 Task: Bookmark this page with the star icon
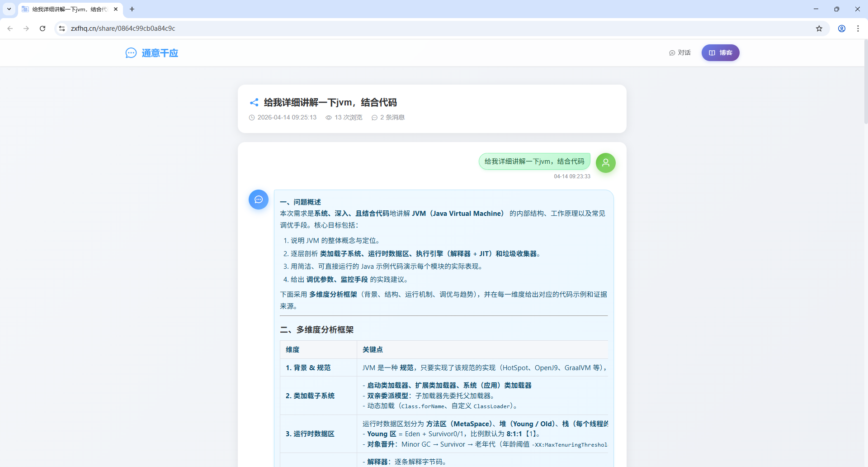click(x=819, y=29)
